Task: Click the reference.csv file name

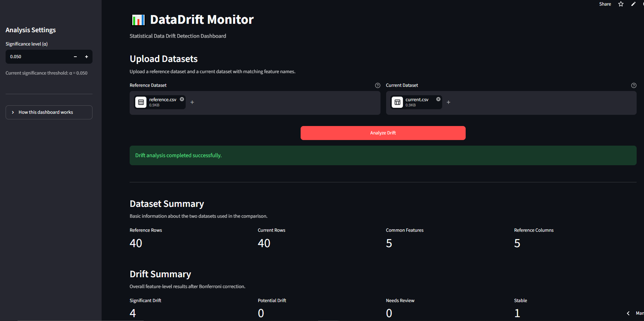Action: pyautogui.click(x=163, y=100)
